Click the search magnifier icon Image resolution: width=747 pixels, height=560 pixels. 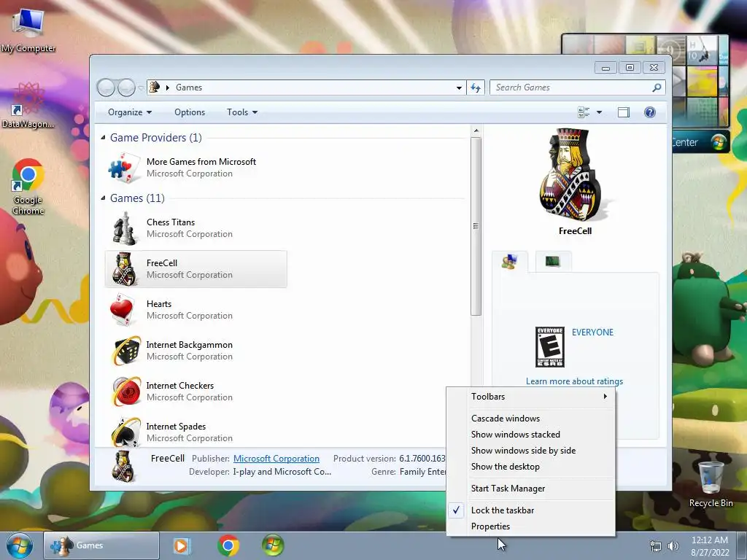[657, 87]
